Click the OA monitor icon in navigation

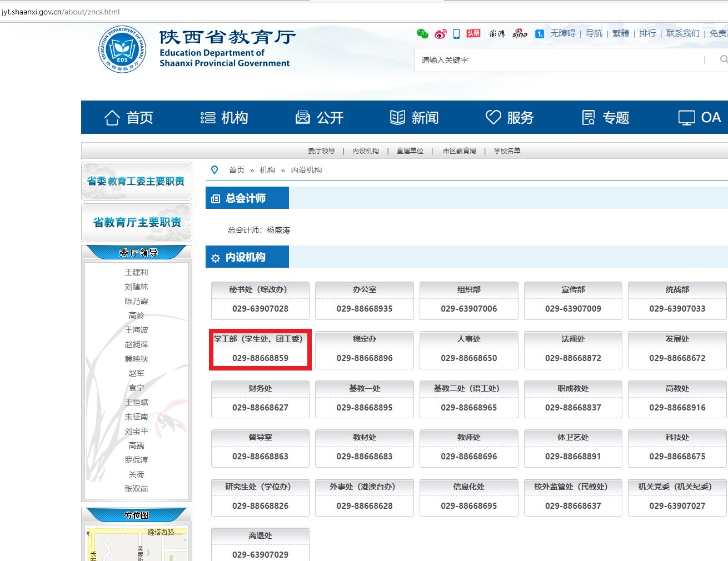tap(687, 117)
